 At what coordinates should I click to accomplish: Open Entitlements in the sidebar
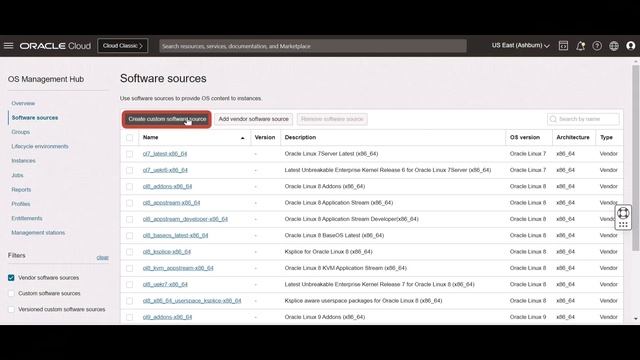click(27, 218)
